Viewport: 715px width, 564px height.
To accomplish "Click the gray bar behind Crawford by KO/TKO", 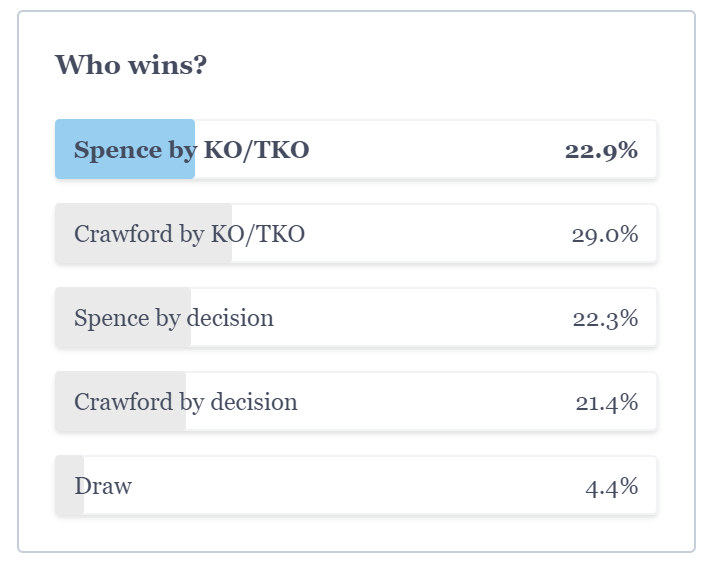I will click(143, 233).
